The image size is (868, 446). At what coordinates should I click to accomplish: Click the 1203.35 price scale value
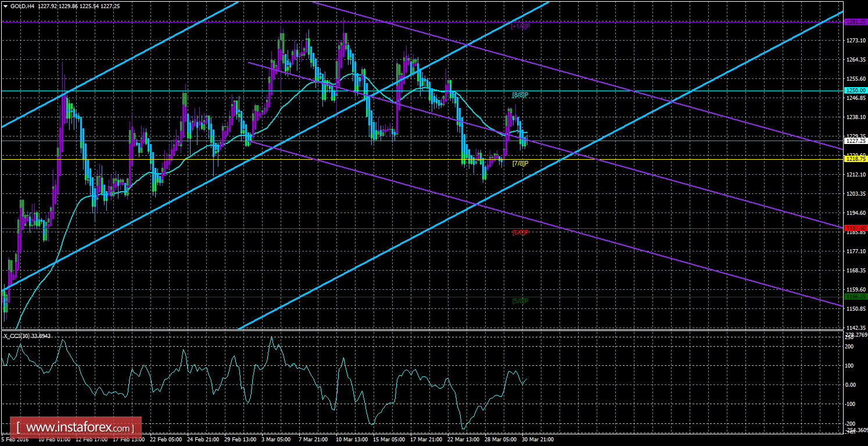tap(857, 194)
